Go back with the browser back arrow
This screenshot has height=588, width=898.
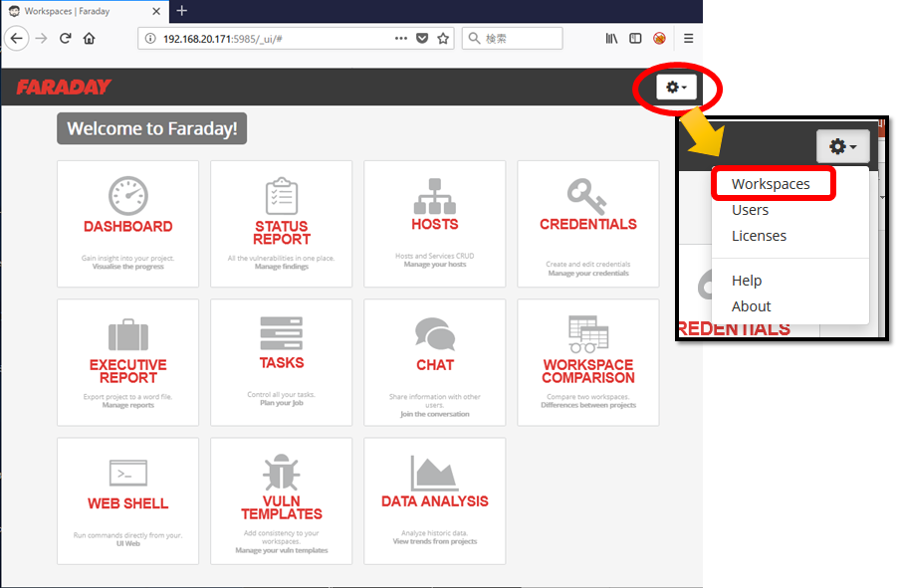pyautogui.click(x=17, y=39)
